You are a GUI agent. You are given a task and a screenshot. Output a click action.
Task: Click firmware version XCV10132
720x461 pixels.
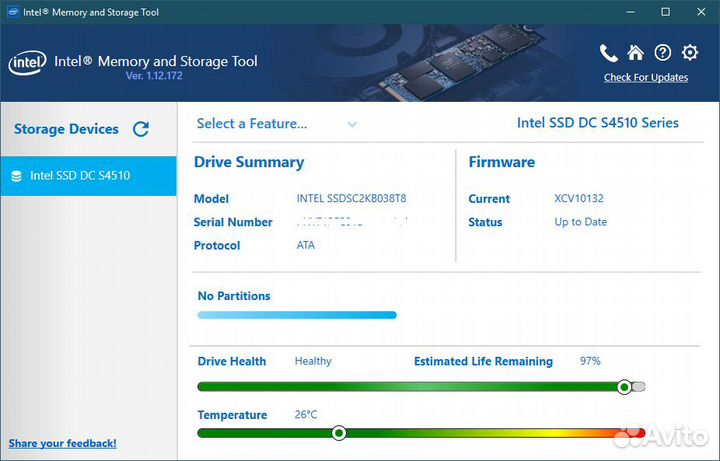click(x=579, y=198)
